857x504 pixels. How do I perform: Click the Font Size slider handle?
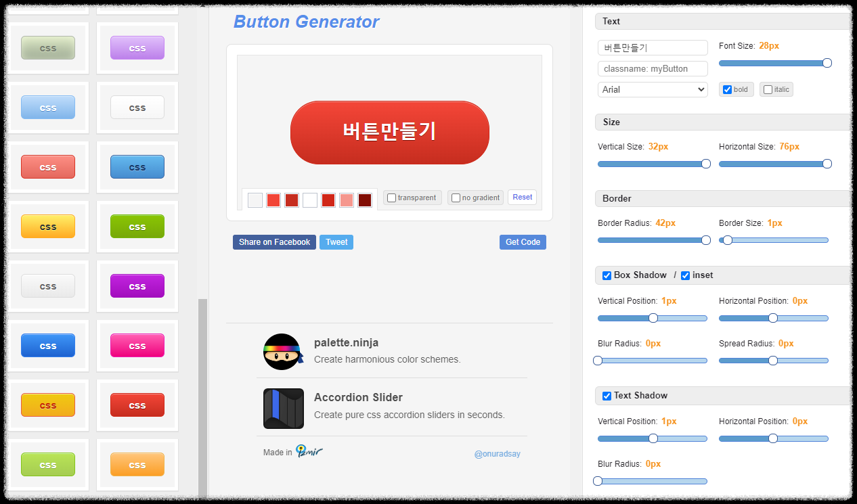(827, 62)
